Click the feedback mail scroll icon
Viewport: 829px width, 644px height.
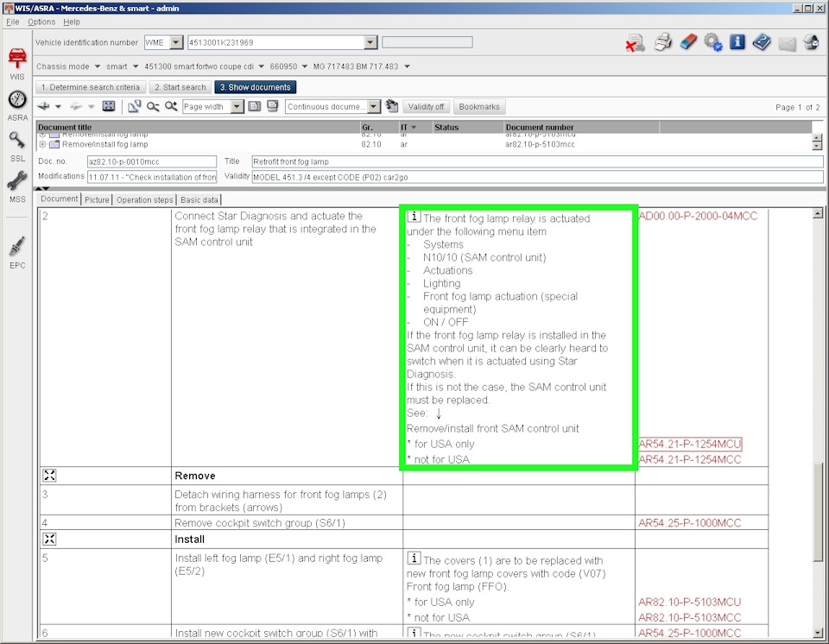tap(812, 42)
